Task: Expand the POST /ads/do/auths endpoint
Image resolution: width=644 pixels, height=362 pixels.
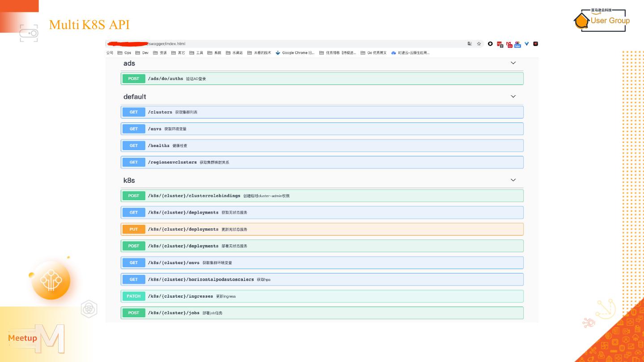Action: pos(322,79)
